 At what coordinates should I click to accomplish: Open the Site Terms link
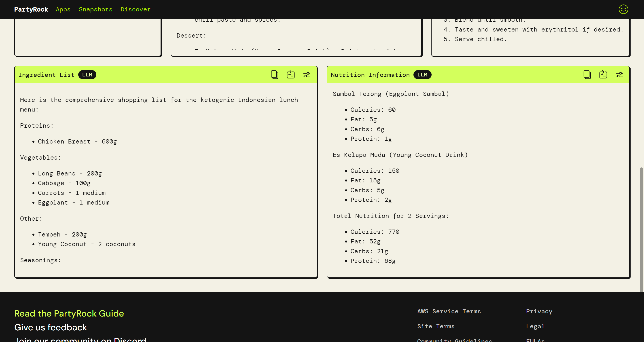tap(436, 326)
